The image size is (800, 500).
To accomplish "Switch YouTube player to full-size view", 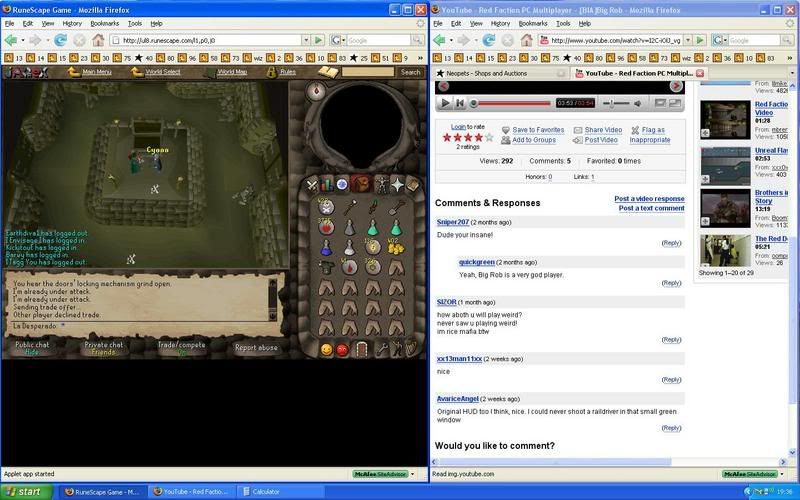I will pos(675,103).
